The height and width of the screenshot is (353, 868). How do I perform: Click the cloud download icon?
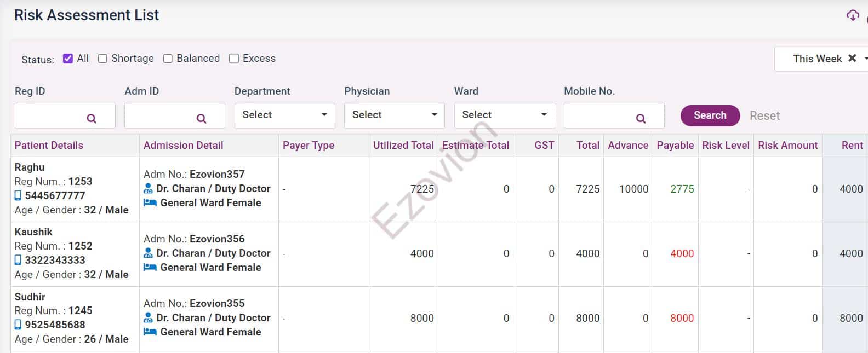[x=852, y=15]
